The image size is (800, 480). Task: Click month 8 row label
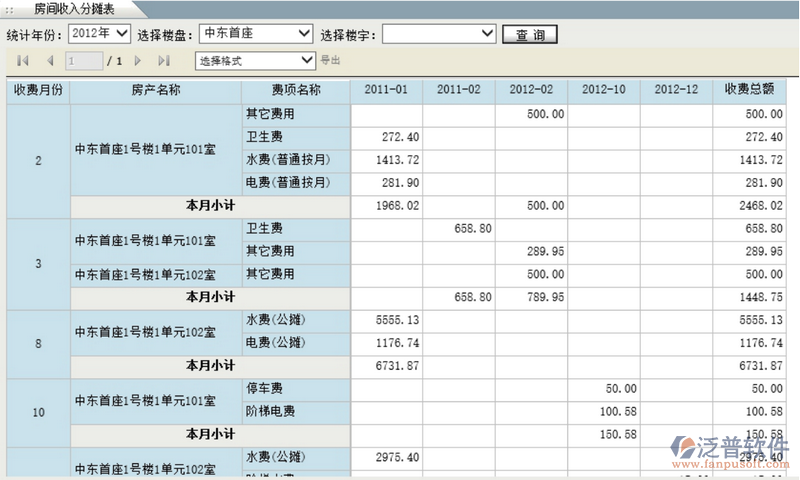click(x=38, y=344)
